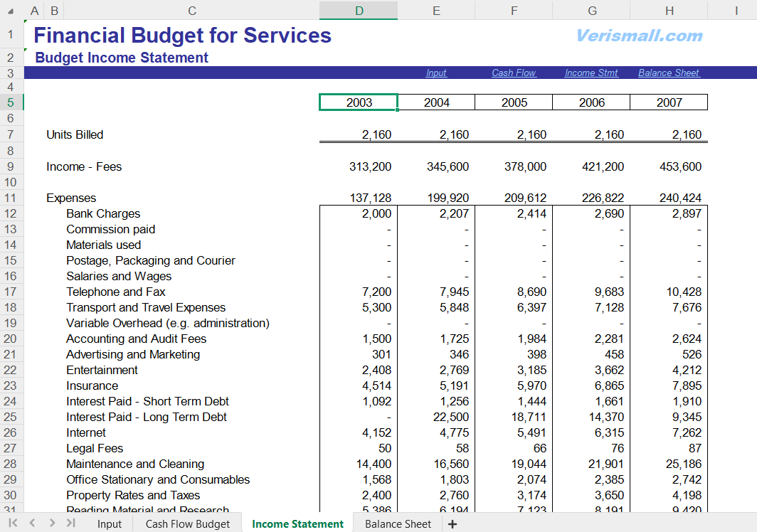Switch to Cash Flow Budget tab

point(188,524)
